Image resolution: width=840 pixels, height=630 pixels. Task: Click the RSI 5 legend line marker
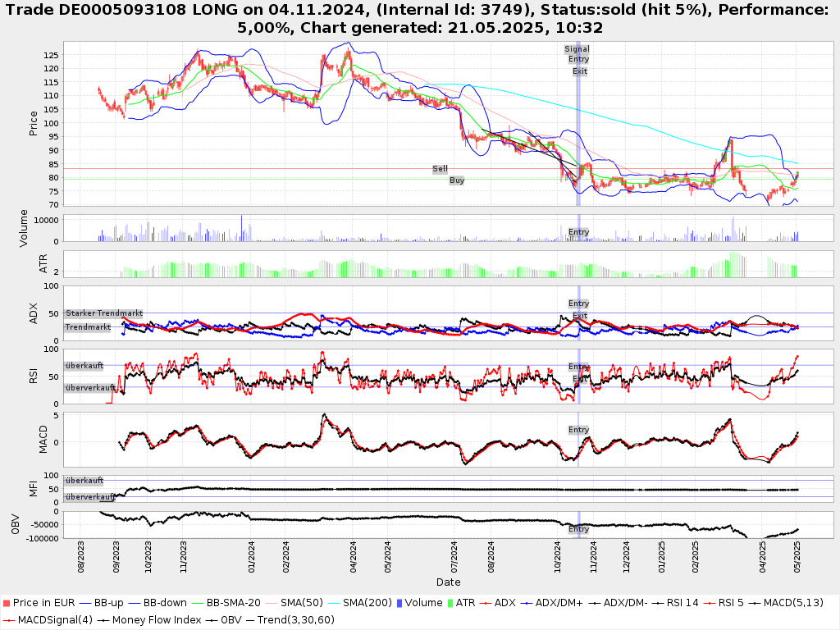point(712,603)
